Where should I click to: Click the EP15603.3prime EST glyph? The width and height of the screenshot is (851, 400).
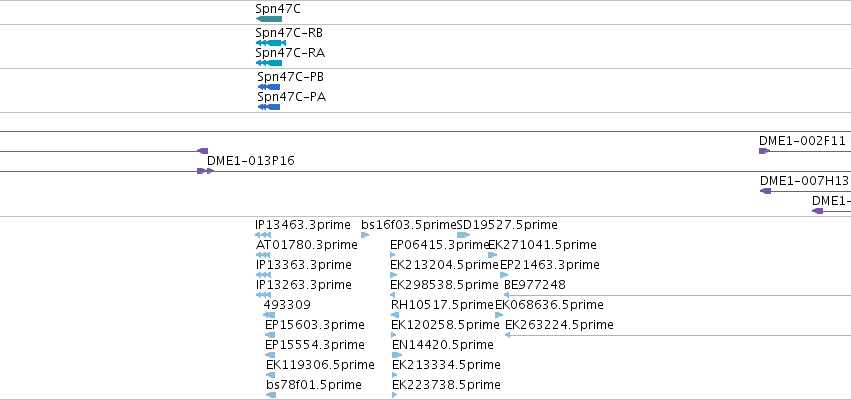(270, 335)
